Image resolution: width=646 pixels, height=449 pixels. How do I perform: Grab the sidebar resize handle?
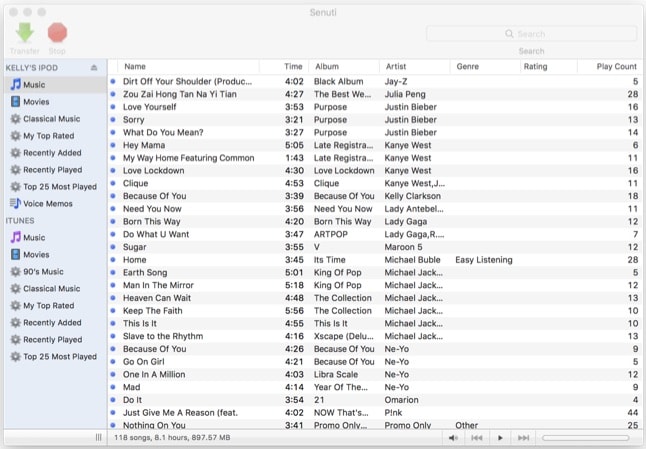tap(98, 438)
